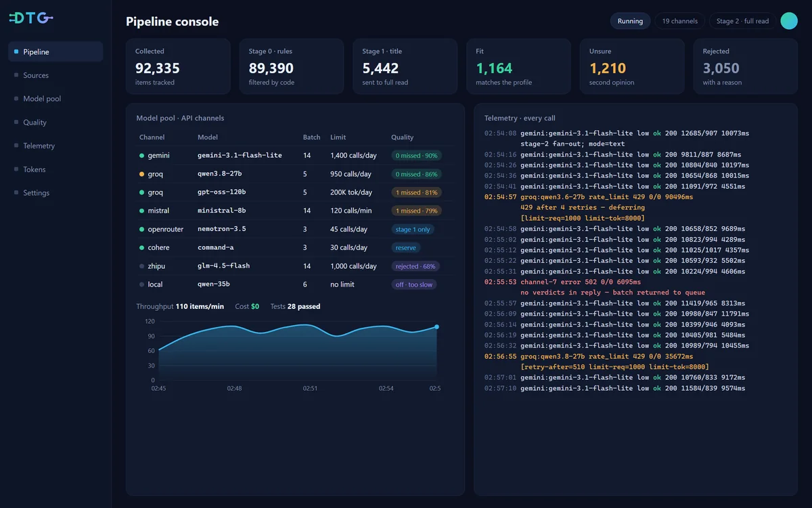Click the teal user avatar circle
This screenshot has width=812, height=508.
point(789,21)
